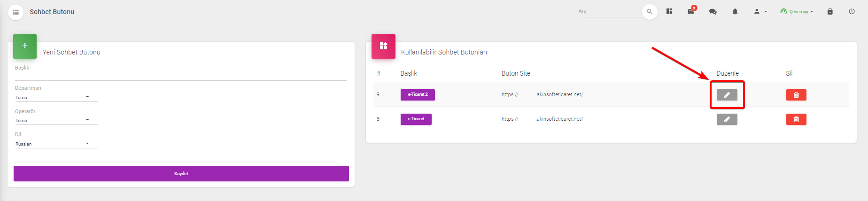This screenshot has height=201, width=868.
Task: Click the search magnifier icon
Action: 650,12
